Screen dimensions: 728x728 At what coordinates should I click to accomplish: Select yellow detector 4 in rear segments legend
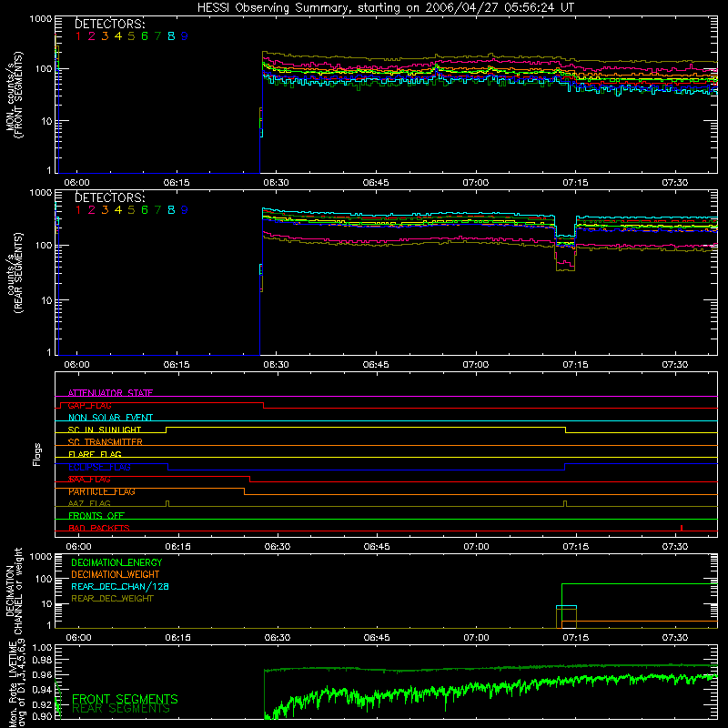[118, 210]
